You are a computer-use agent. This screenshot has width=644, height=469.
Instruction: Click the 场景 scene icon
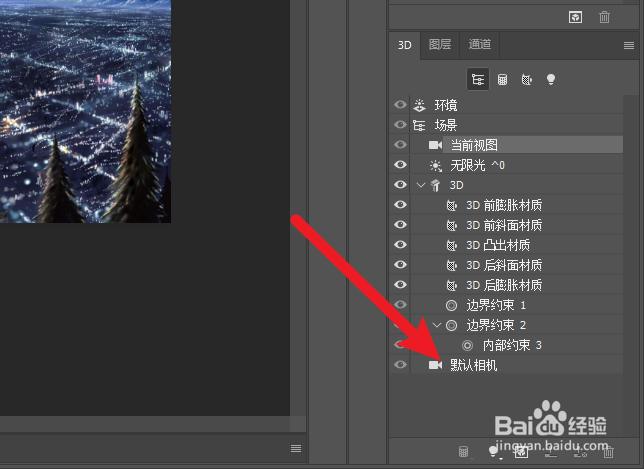[419, 125]
